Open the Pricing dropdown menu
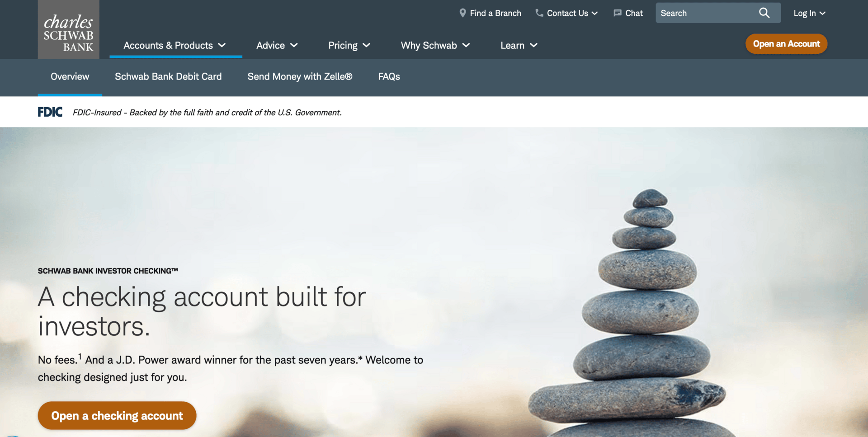Screen dimensions: 868x437 click(349, 45)
